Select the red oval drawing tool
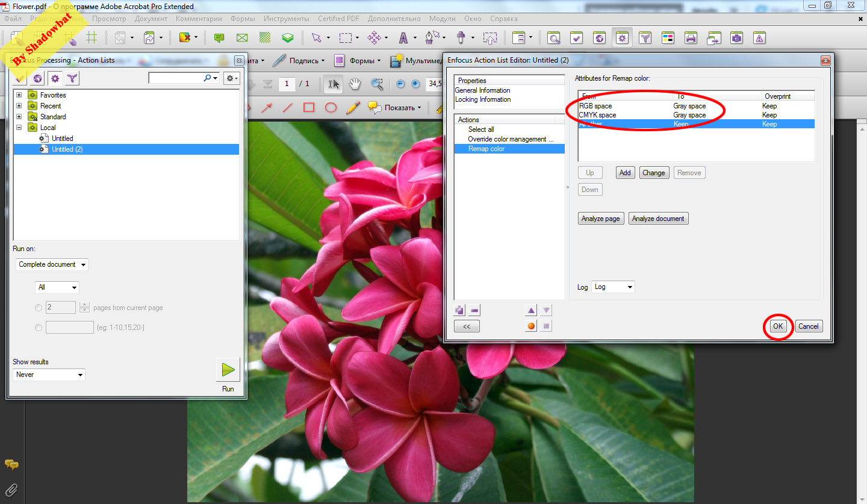This screenshot has width=867, height=504. (x=331, y=108)
